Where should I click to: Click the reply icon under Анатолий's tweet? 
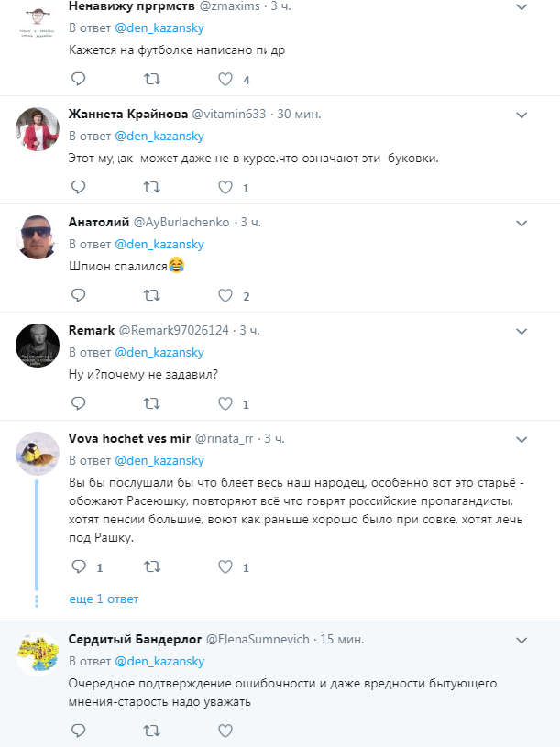pyautogui.click(x=78, y=295)
